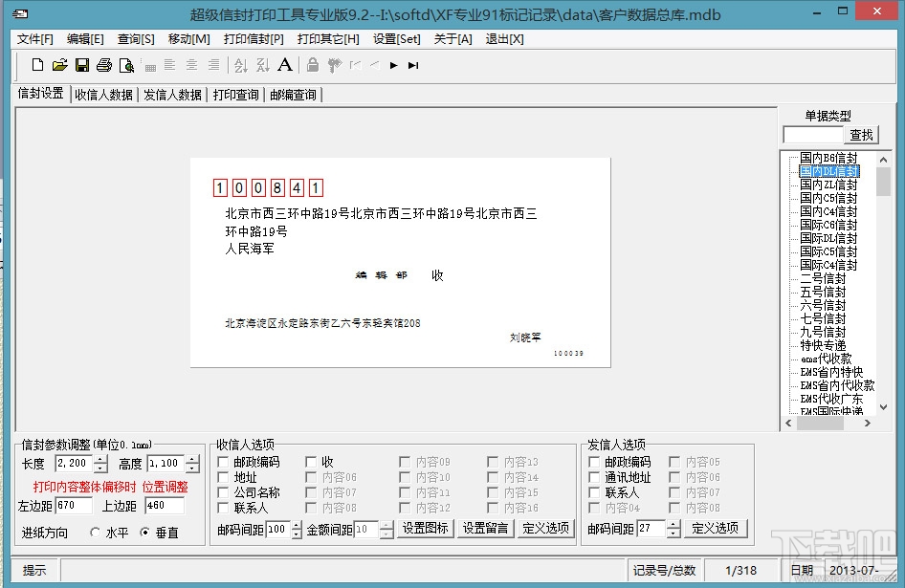Switch to the 邮编查询 tab
Screen dimensions: 905x588
293,95
